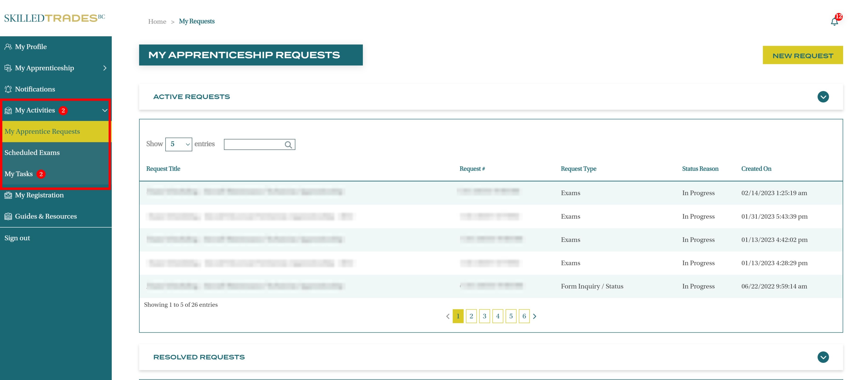Open Scheduled Exams menu item

pos(32,152)
